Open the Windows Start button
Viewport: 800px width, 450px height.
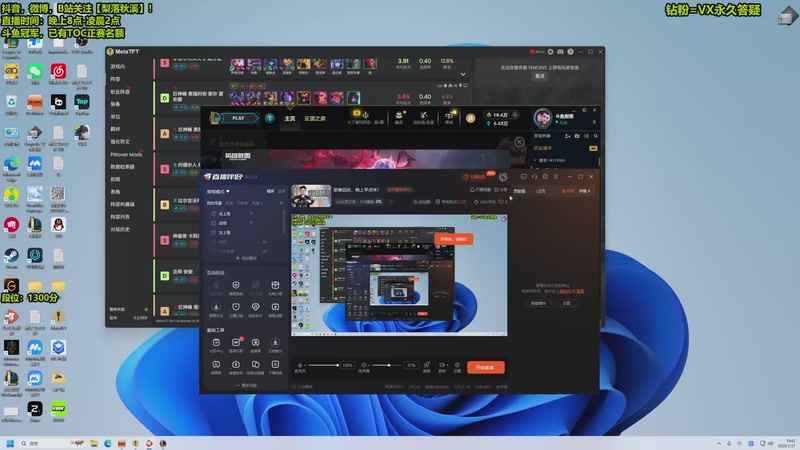[10, 443]
